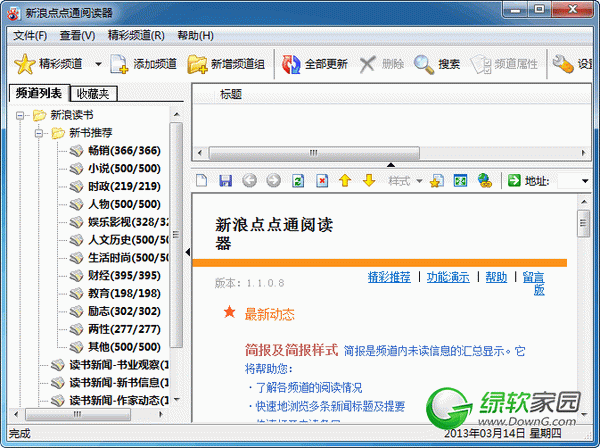Viewport: 600px width, 448px height.
Task: Click the channel tree vertical scrollbar thumb
Action: point(176,235)
